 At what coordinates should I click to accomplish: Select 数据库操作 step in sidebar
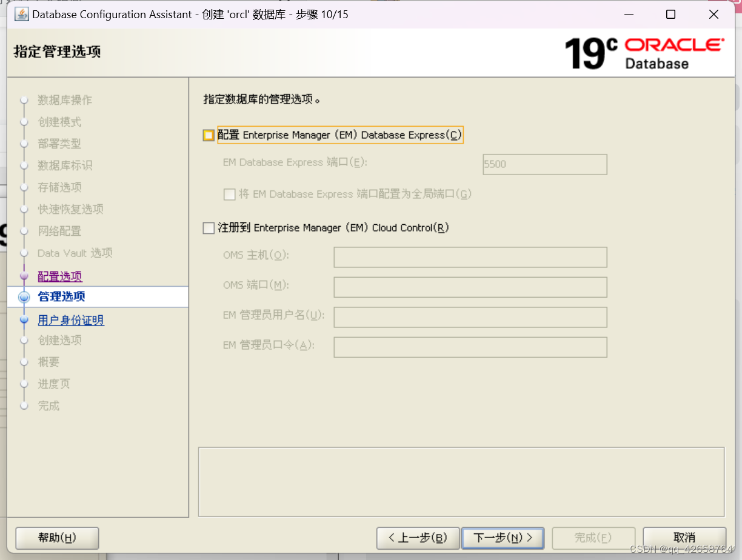coord(65,100)
